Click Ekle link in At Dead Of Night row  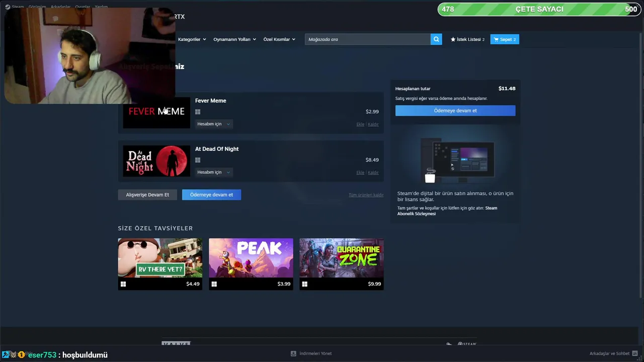click(360, 172)
